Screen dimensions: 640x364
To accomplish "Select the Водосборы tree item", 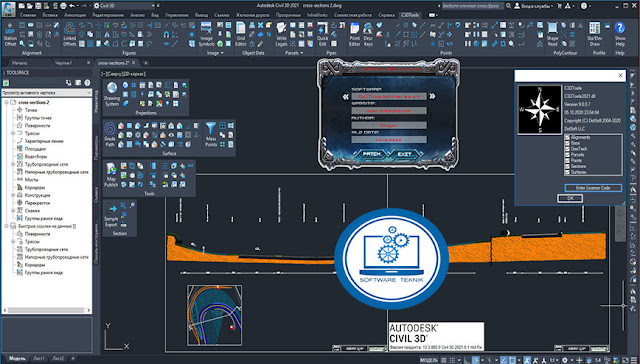I will click(37, 156).
